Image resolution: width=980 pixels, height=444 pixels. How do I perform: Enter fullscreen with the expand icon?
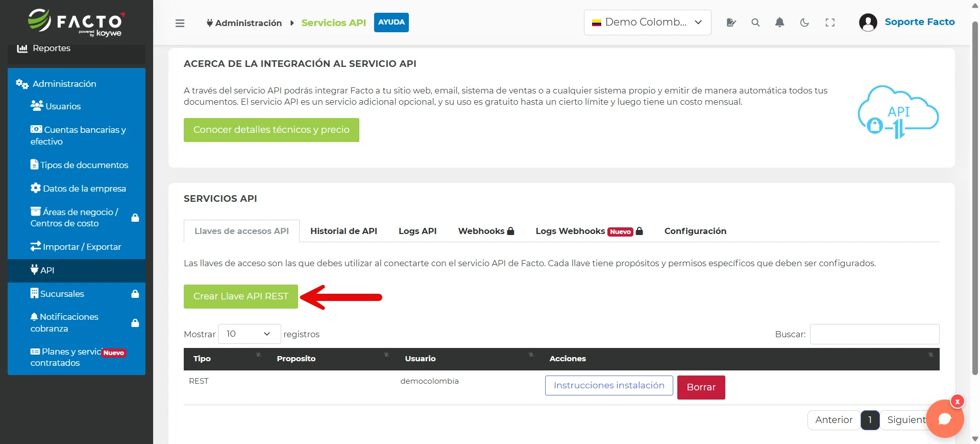tap(830, 22)
